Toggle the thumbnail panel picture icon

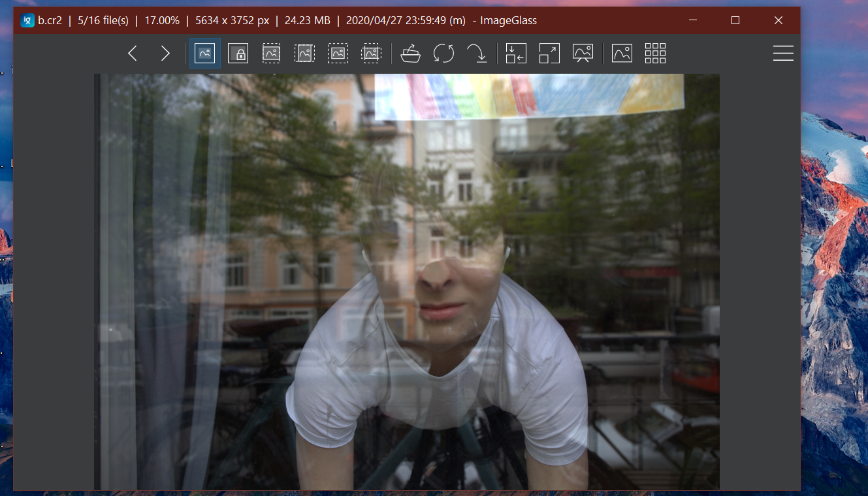(622, 54)
